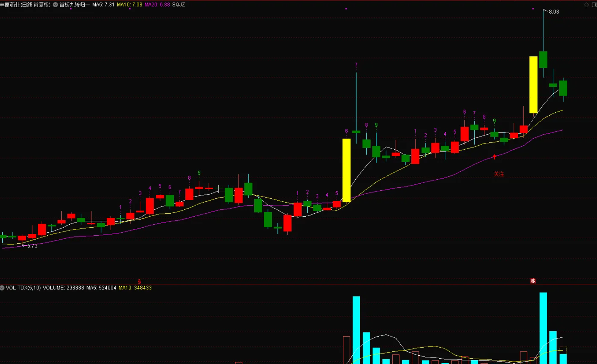The image size is (597, 364).
Task: Click the red 涨 marker icon
Action: click(x=533, y=281)
